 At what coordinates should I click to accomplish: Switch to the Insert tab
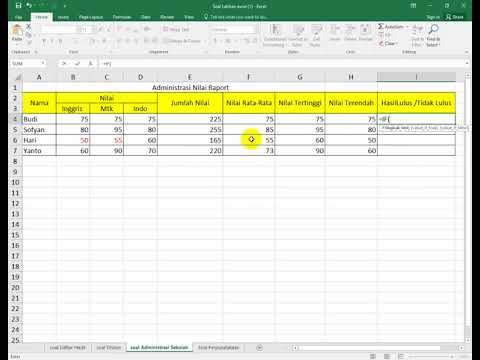click(x=63, y=17)
